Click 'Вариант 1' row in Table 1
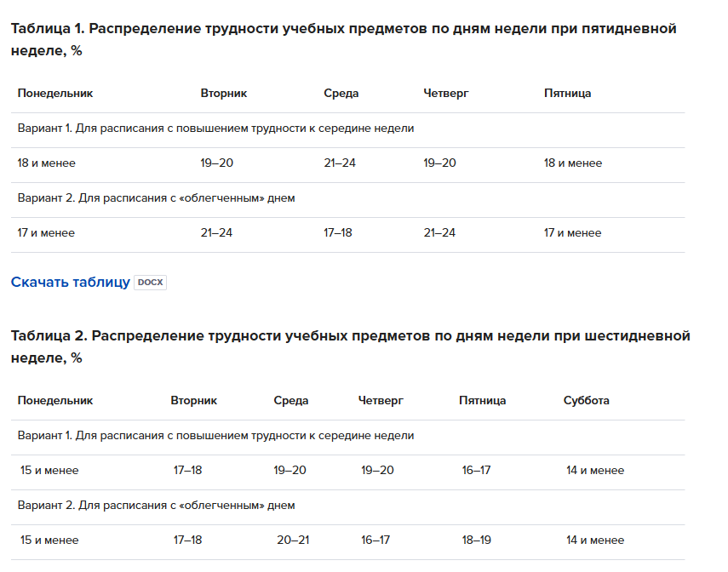This screenshot has height=572, width=728. coord(347,129)
